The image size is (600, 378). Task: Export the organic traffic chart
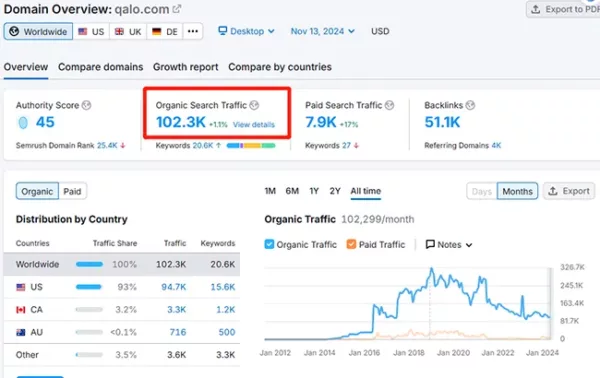(x=569, y=191)
